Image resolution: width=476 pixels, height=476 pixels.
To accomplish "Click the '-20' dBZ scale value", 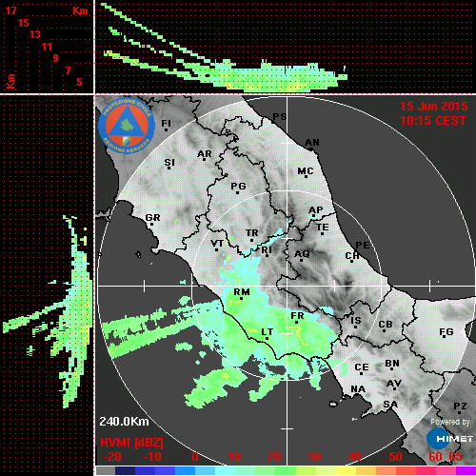I will coord(112,457).
